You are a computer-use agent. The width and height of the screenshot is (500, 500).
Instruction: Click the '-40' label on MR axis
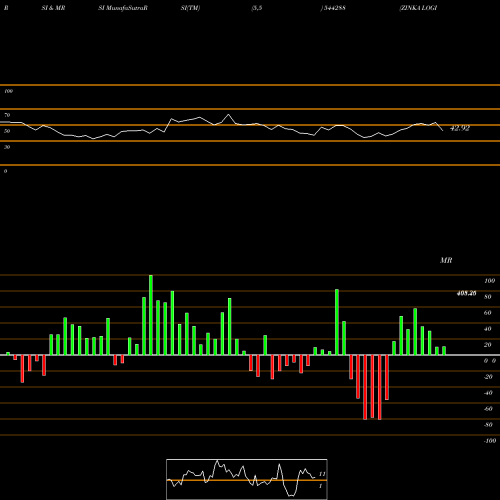[488, 393]
